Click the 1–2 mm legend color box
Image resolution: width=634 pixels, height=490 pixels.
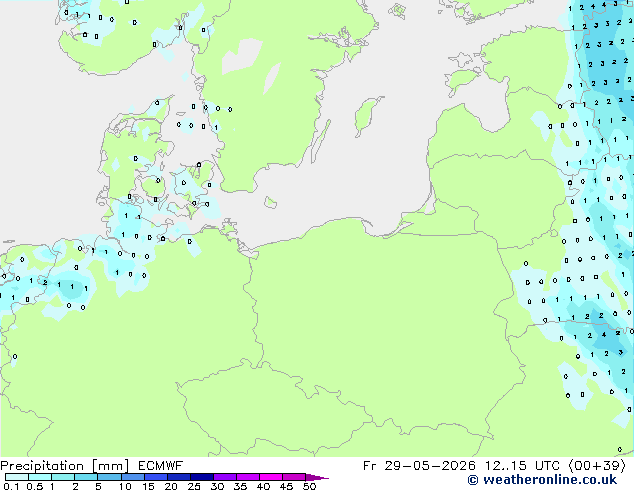[63, 477]
